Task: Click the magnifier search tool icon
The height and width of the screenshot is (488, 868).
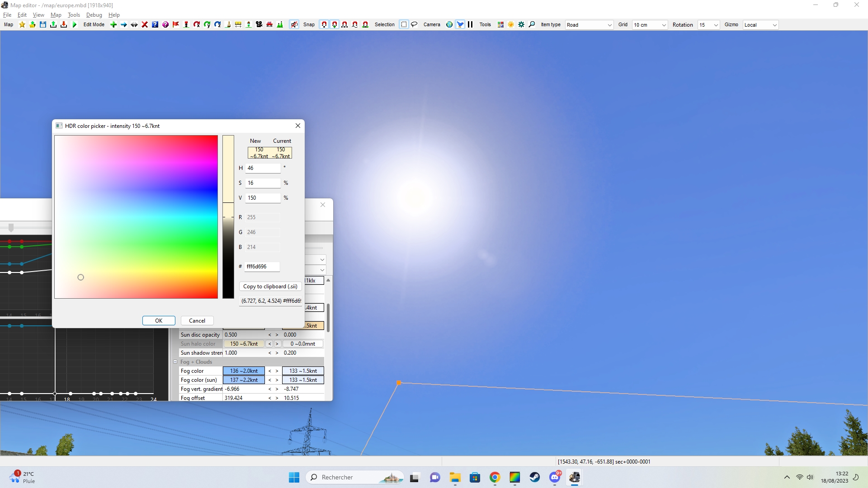Action: [x=532, y=25]
